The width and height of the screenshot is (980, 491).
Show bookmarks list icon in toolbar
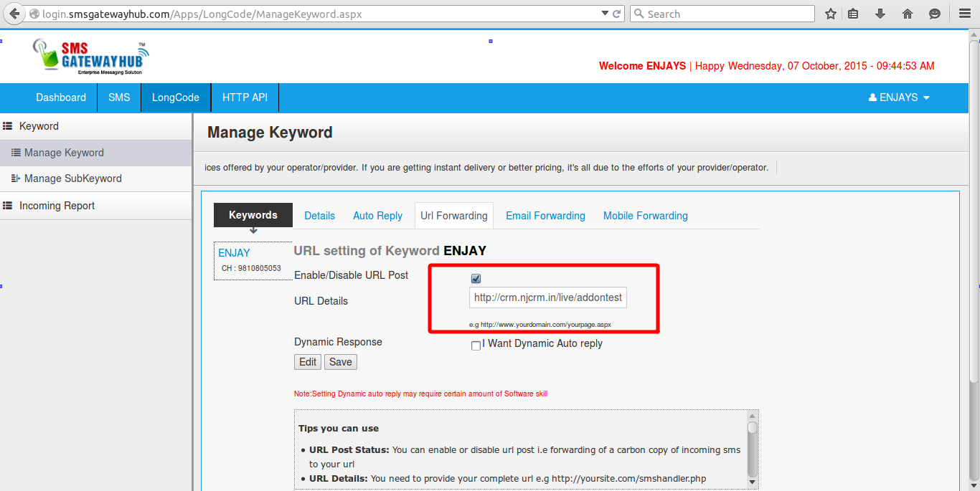click(853, 14)
